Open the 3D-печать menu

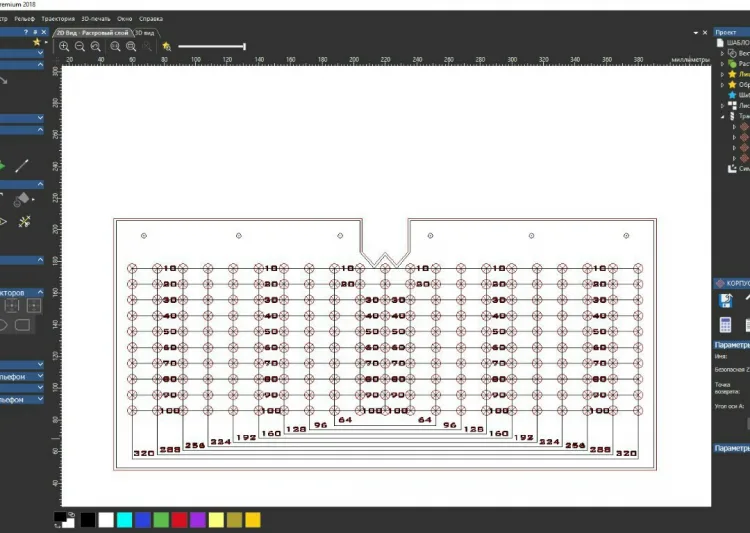[96, 19]
